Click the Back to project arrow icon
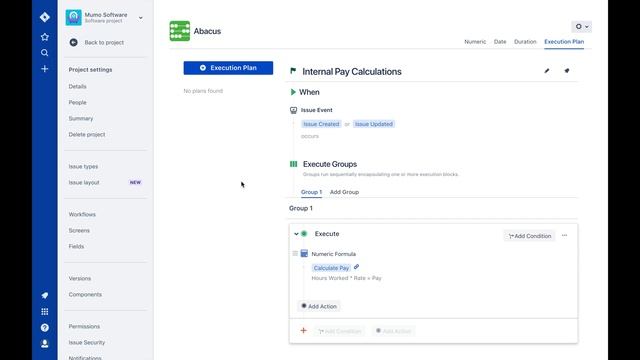This screenshot has width=640, height=360. click(x=73, y=42)
